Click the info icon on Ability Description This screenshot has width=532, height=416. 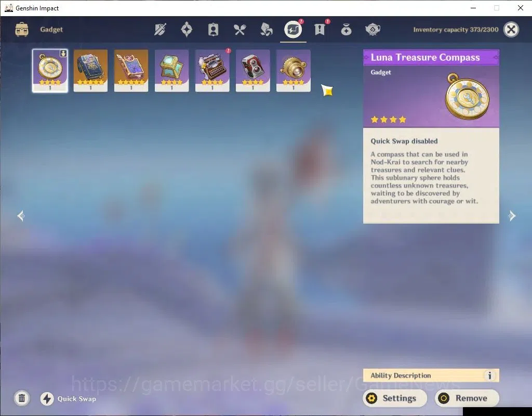tap(489, 375)
